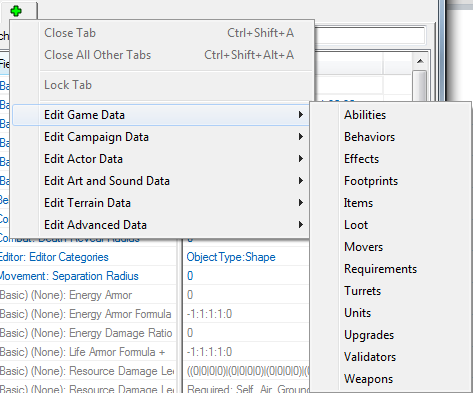The height and width of the screenshot is (393, 473).
Task: Choose Validators from the submenu
Action: tap(391, 357)
